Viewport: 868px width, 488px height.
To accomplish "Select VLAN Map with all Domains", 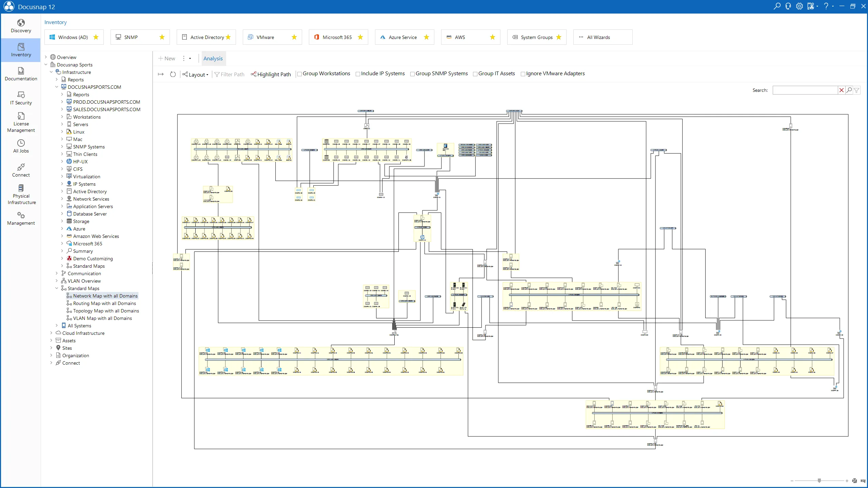I will pos(102,318).
